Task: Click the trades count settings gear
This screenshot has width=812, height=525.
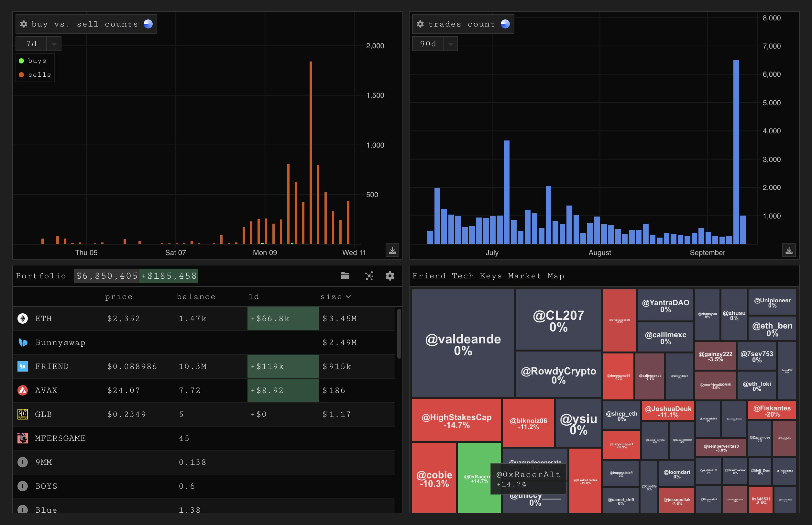Action: pos(420,24)
